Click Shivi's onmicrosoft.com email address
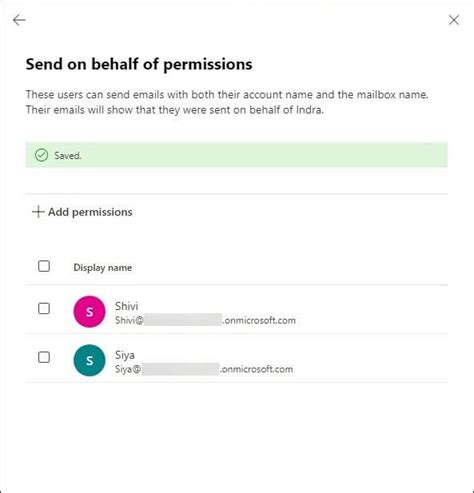The image size is (474, 493). (205, 320)
